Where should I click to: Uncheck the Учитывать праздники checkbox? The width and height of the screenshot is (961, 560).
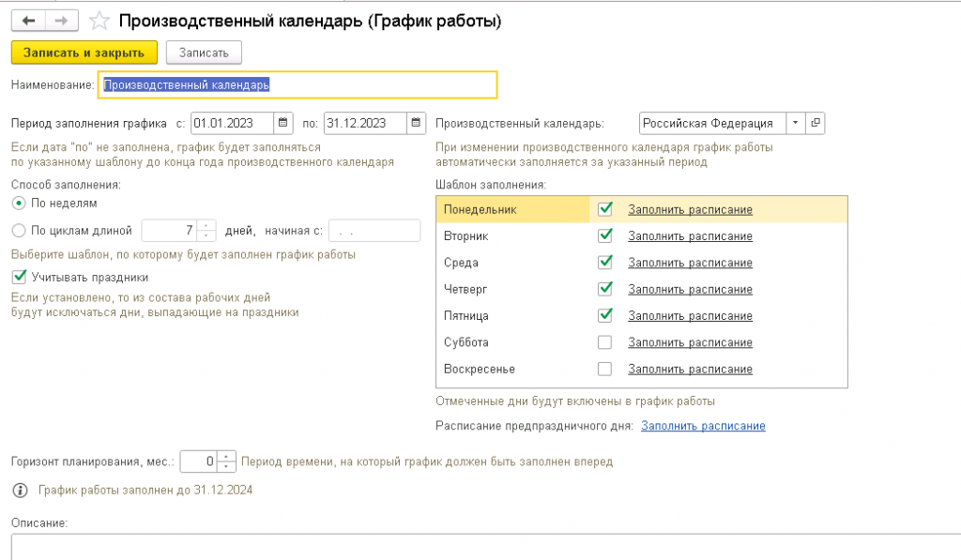coord(18,277)
